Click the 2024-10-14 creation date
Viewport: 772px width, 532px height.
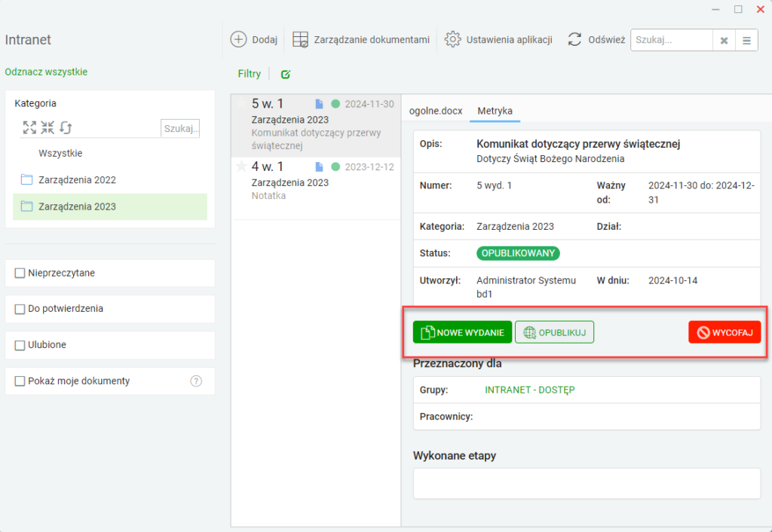672,280
